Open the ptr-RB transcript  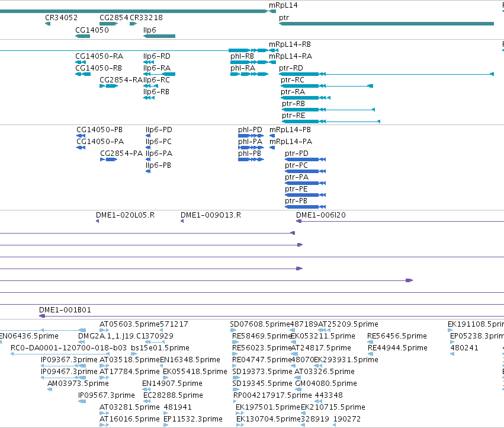(x=329, y=110)
